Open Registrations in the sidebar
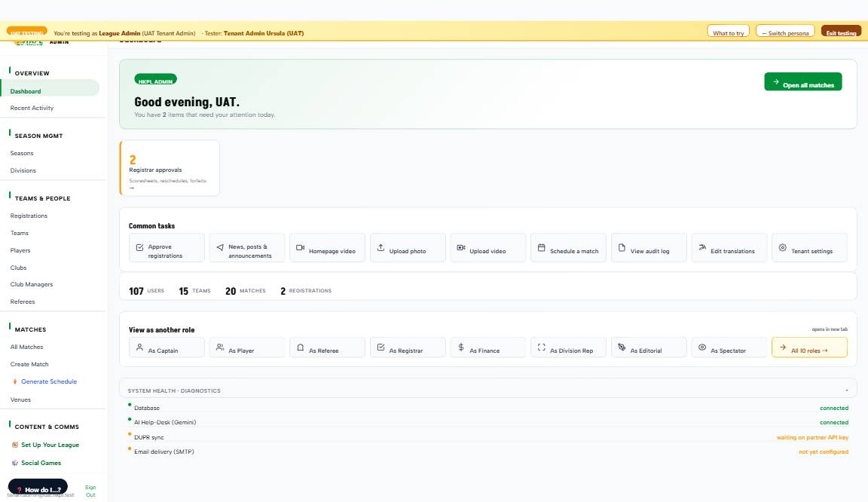The height and width of the screenshot is (502, 868). pyautogui.click(x=29, y=216)
